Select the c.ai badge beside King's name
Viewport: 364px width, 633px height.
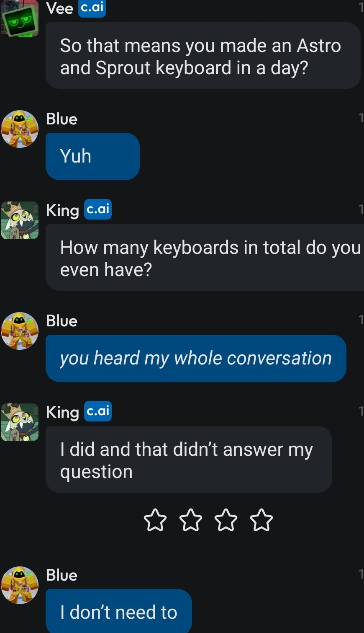(x=97, y=209)
